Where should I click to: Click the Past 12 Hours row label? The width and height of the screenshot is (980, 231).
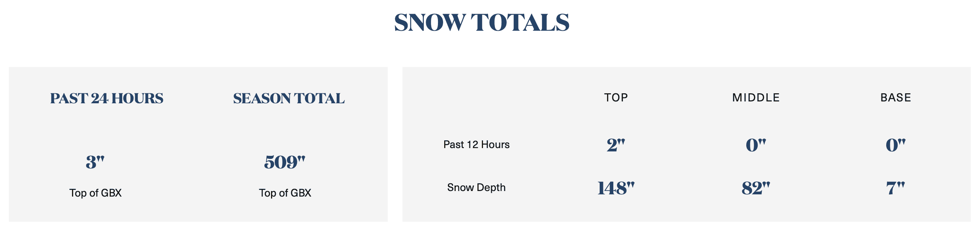(x=476, y=144)
